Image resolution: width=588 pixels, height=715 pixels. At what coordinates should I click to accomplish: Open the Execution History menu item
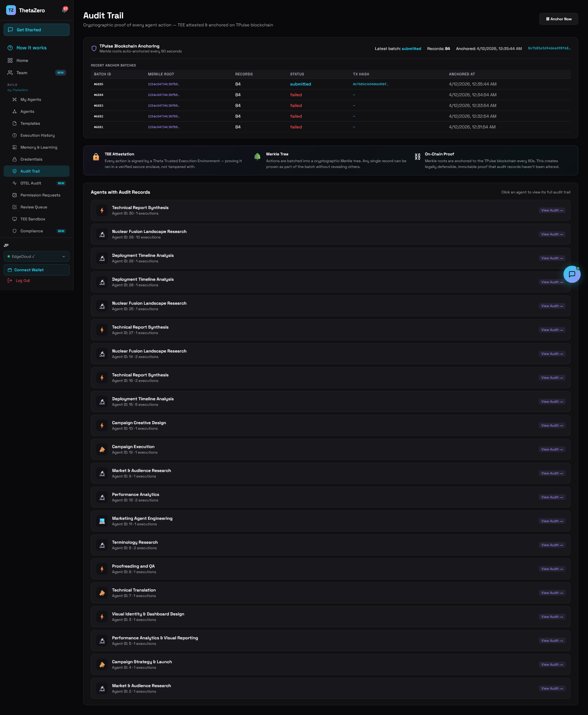click(x=37, y=135)
